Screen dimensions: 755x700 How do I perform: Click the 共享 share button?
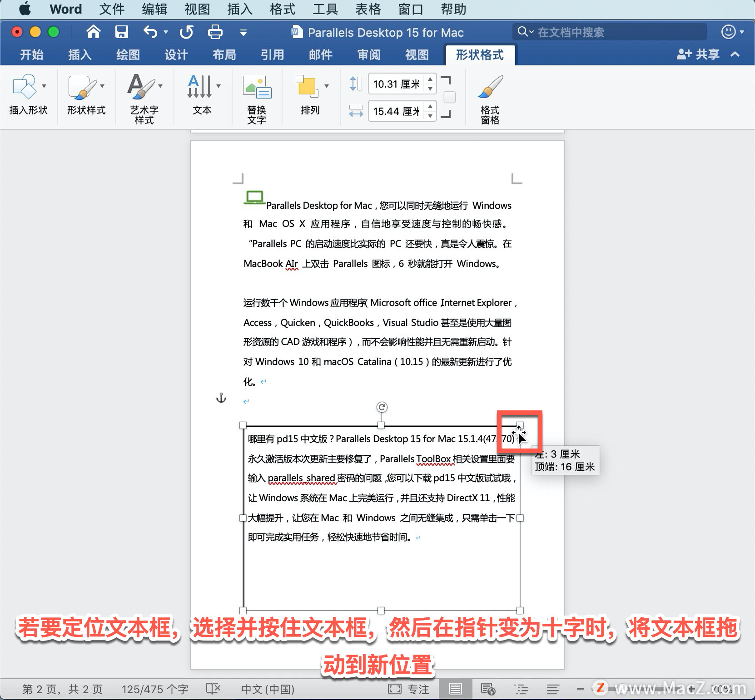pos(698,54)
